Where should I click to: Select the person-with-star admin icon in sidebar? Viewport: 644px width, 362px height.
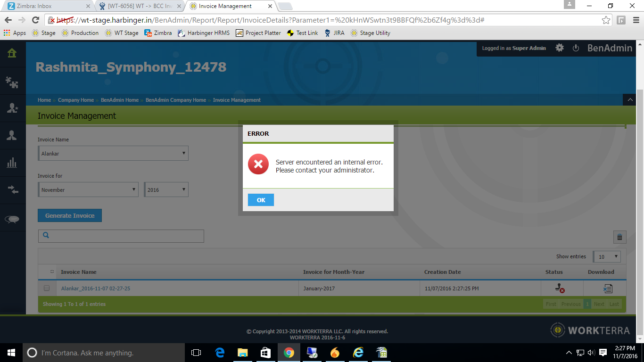tap(13, 108)
